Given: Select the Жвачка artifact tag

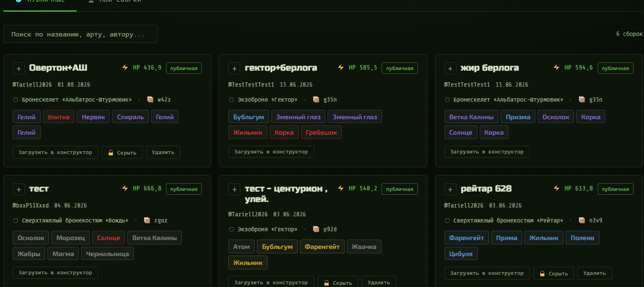Looking at the screenshot, I should [x=364, y=247].
